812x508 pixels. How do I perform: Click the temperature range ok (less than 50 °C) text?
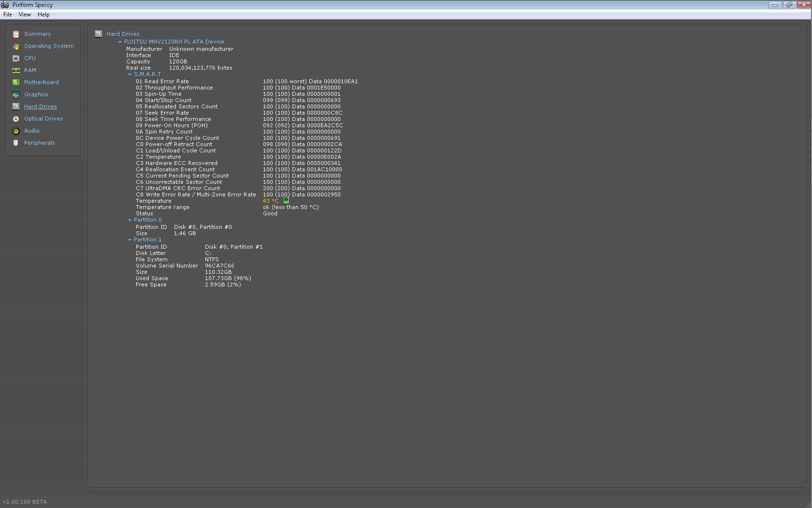[x=291, y=207]
